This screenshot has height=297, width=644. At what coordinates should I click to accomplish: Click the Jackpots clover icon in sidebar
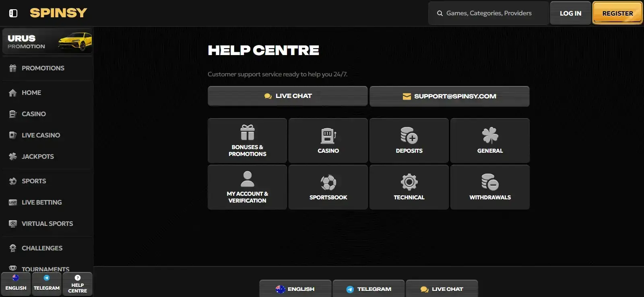13,157
